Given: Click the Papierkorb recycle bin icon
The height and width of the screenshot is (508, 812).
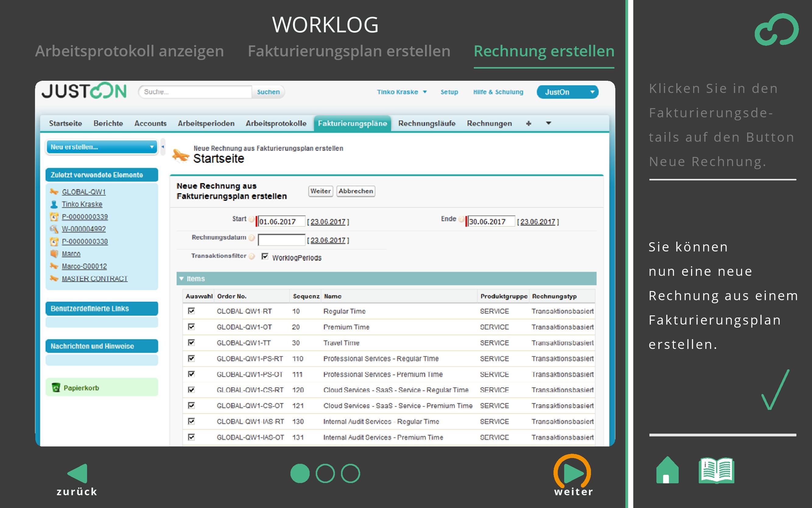Looking at the screenshot, I should [x=56, y=388].
